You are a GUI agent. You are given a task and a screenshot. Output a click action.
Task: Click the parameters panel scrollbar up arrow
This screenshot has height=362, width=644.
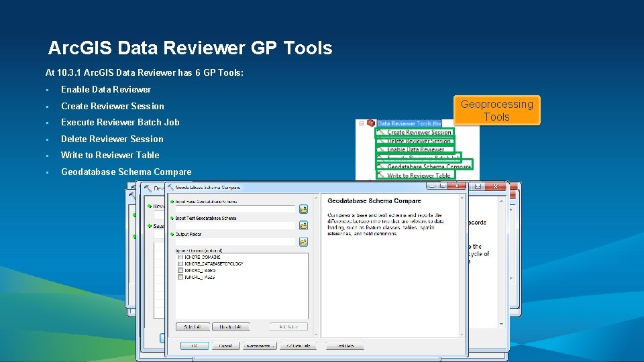tap(315, 198)
